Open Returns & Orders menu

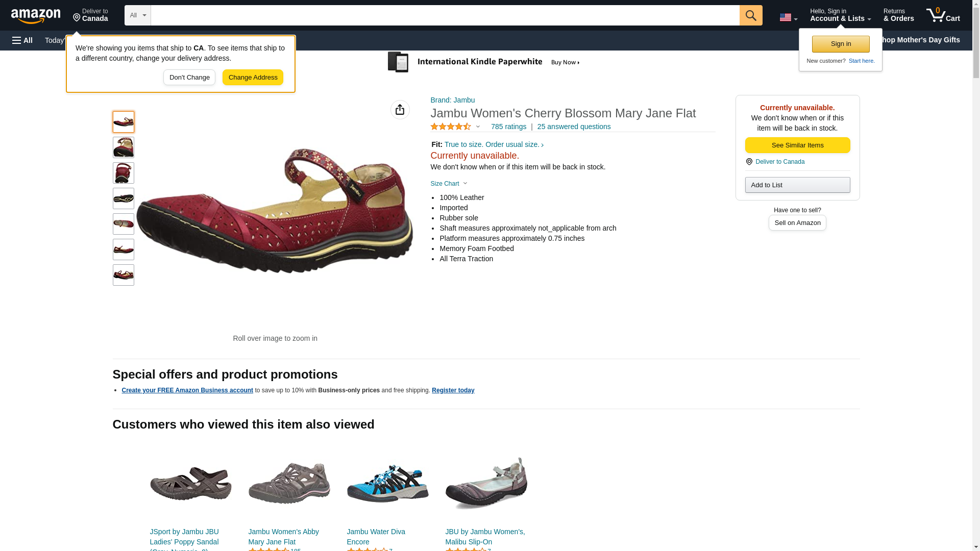tap(898, 15)
